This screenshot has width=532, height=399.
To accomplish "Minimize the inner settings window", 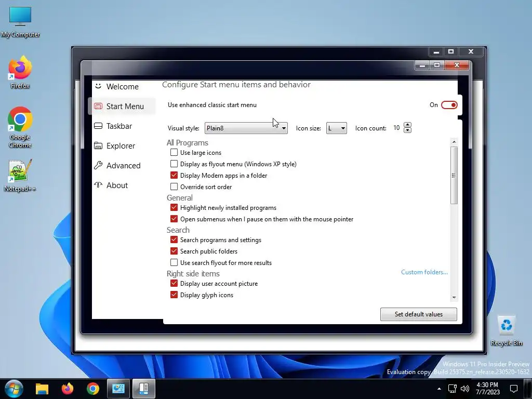I will pos(422,65).
